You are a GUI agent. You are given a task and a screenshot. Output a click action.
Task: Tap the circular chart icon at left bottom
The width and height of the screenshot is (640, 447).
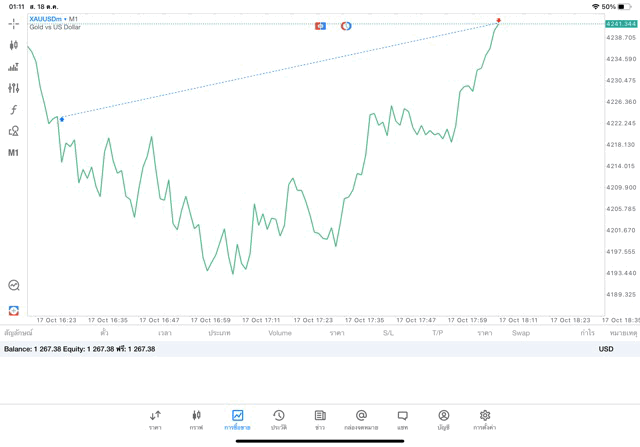coord(14,286)
